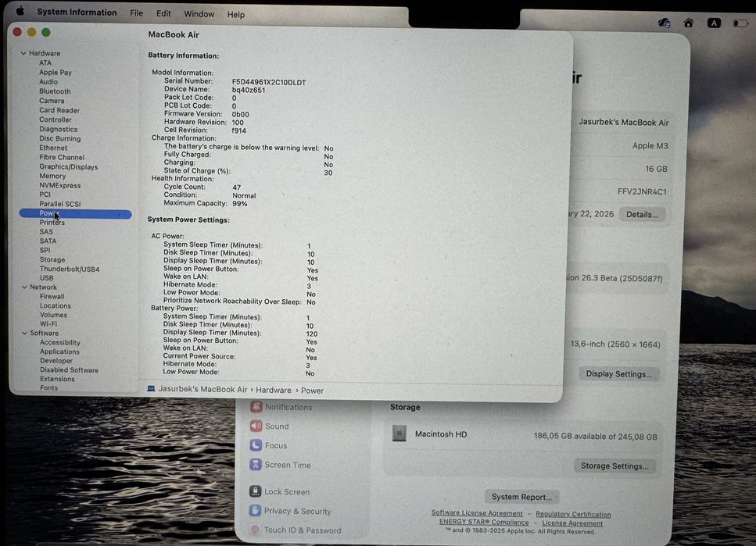The height and width of the screenshot is (546, 756).
Task: Click the Privacy & Security hand icon
Action: [255, 511]
